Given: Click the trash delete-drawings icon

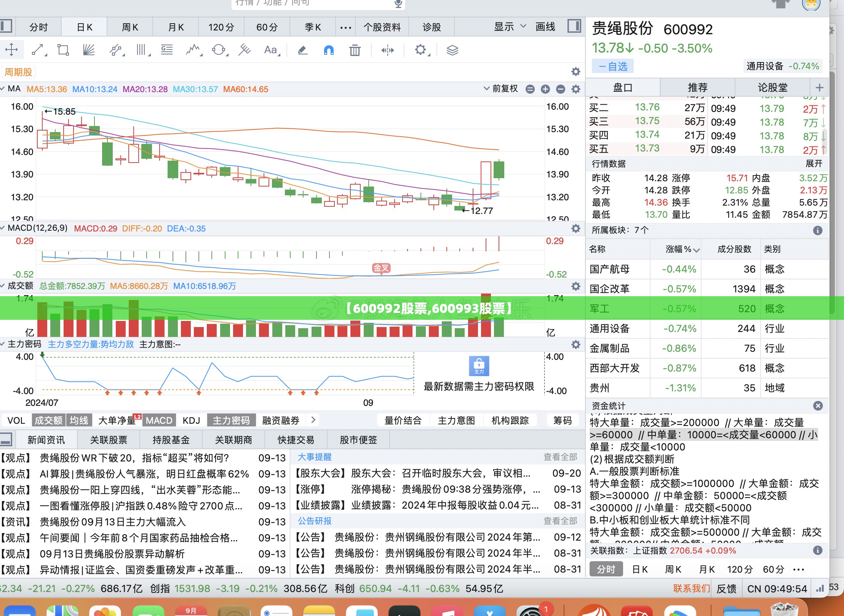Looking at the screenshot, I should pyautogui.click(x=355, y=50).
